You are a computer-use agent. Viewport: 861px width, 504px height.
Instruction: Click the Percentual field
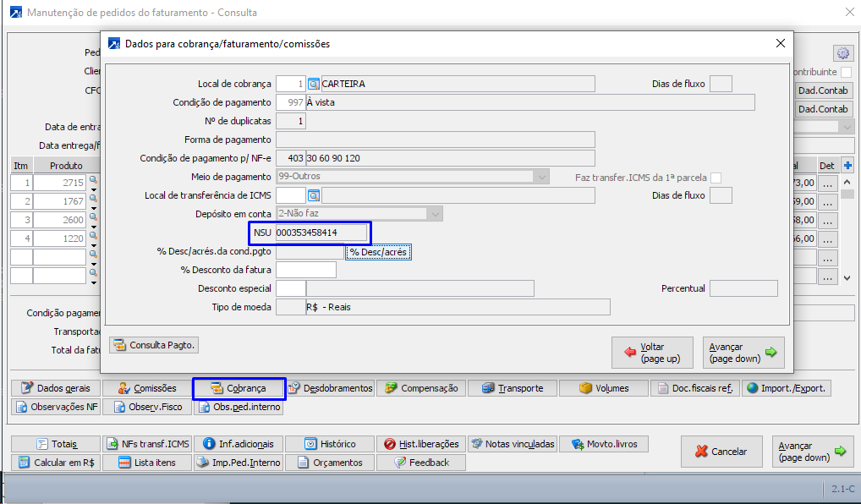743,288
